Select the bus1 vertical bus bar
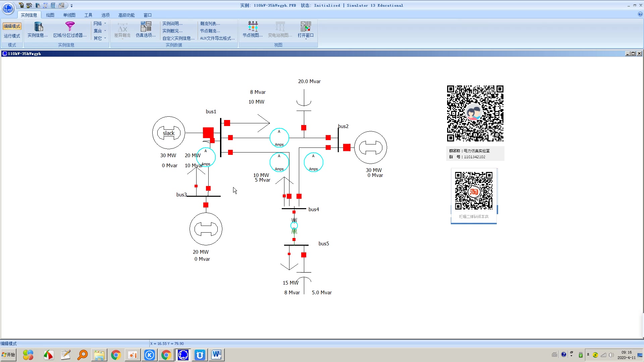This screenshot has width=644, height=362. click(221, 137)
